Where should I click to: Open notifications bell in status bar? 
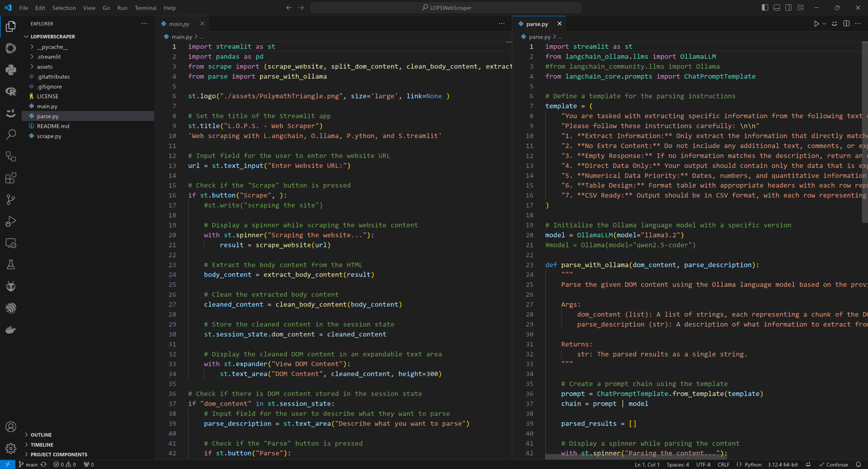point(858,464)
